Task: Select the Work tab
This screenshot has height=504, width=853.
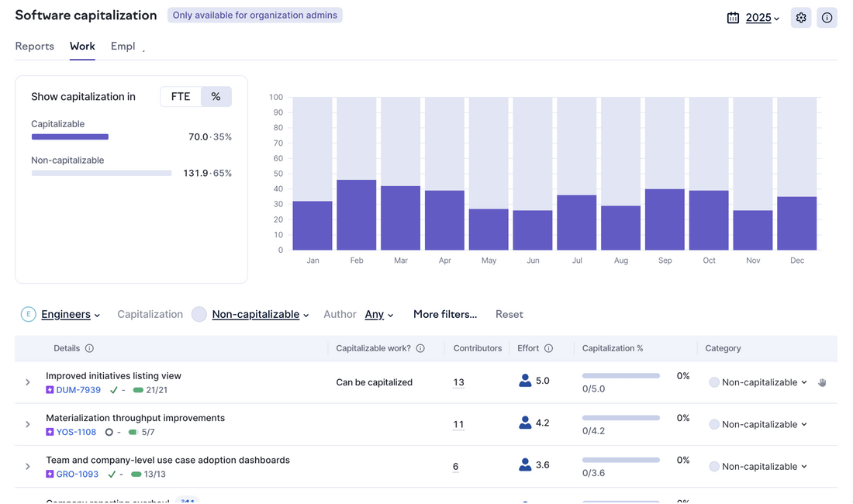Action: click(82, 46)
